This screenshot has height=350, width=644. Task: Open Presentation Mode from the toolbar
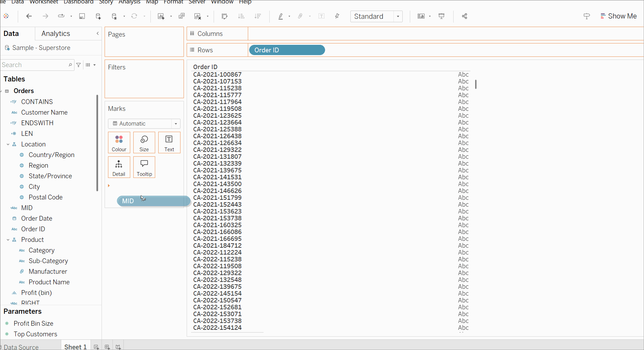pos(442,16)
